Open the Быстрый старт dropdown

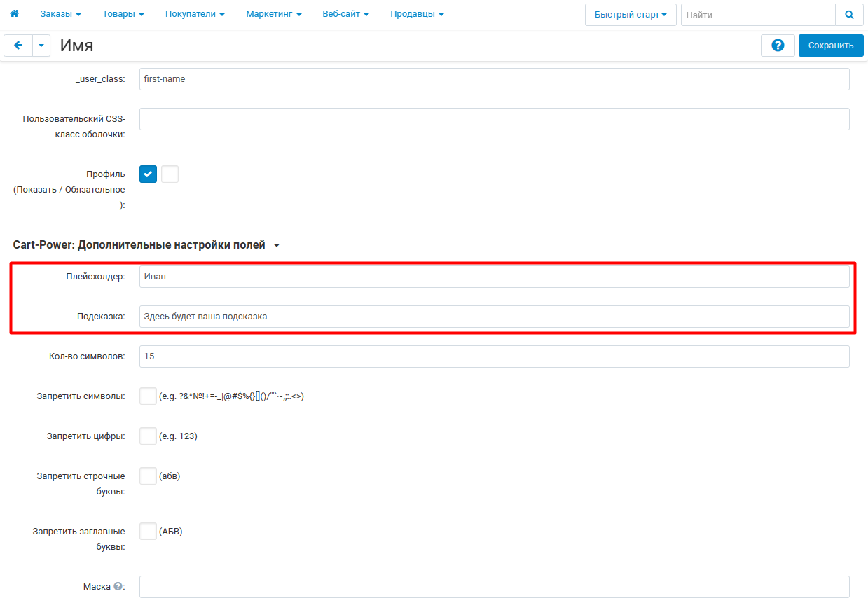point(631,15)
